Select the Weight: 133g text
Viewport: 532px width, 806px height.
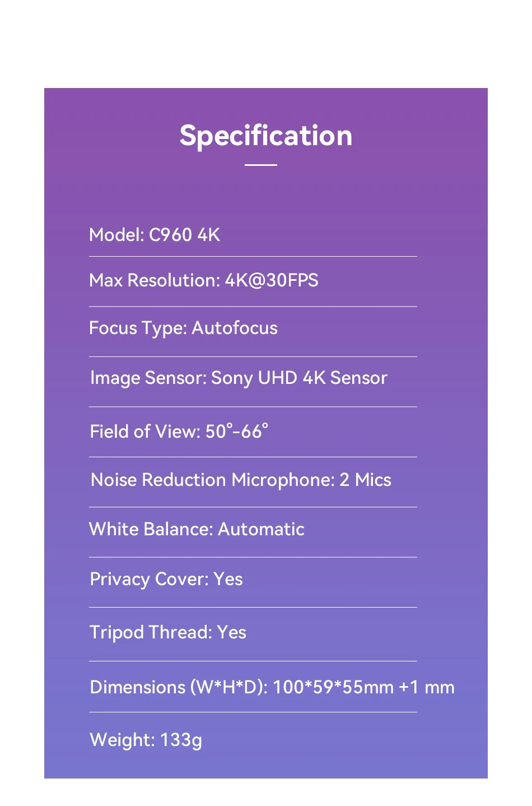(146, 740)
